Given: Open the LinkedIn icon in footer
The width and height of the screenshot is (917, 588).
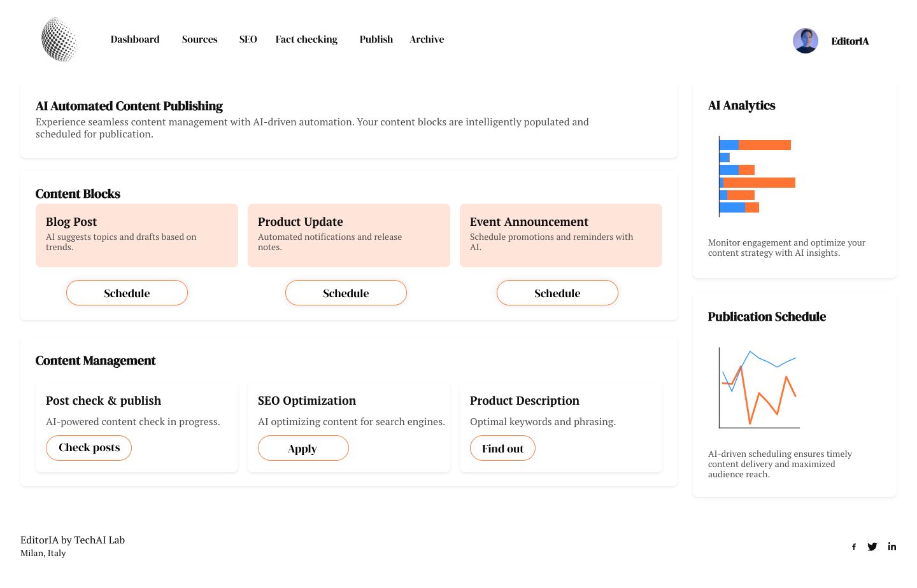Looking at the screenshot, I should pos(892,546).
